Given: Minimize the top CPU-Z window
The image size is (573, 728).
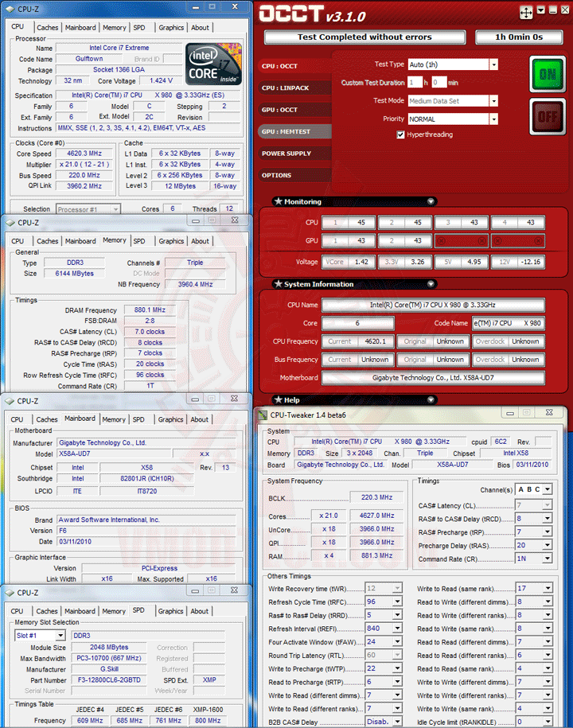Looking at the screenshot, I should [196, 7].
